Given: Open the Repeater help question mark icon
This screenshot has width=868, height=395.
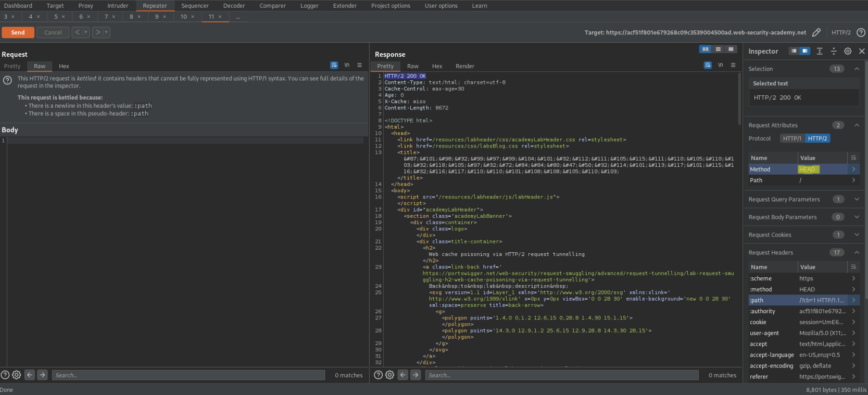Looking at the screenshot, I should (x=861, y=32).
